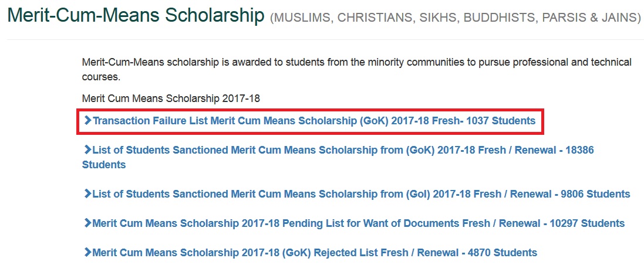Screen dimensions: 644x265
Task: Click the wrapped word 'Students' below 18386
Action: point(104,165)
